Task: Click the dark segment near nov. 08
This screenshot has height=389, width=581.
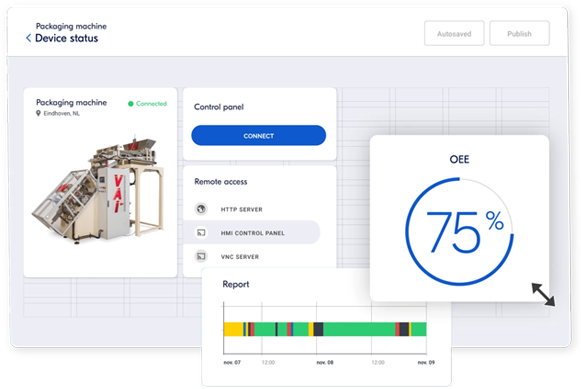Action: (318, 329)
